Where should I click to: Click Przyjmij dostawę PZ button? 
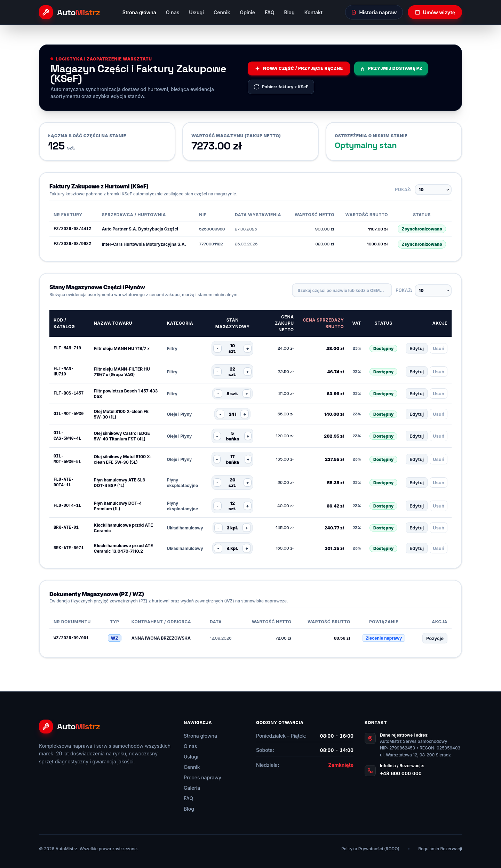click(x=391, y=68)
